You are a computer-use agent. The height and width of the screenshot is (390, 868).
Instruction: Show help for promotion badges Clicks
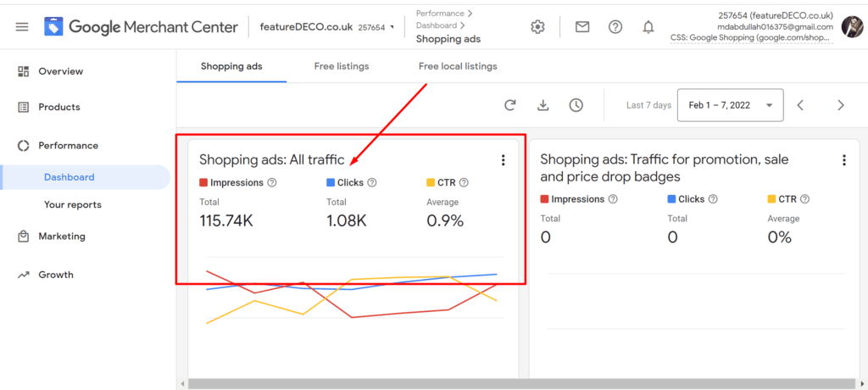coord(713,199)
